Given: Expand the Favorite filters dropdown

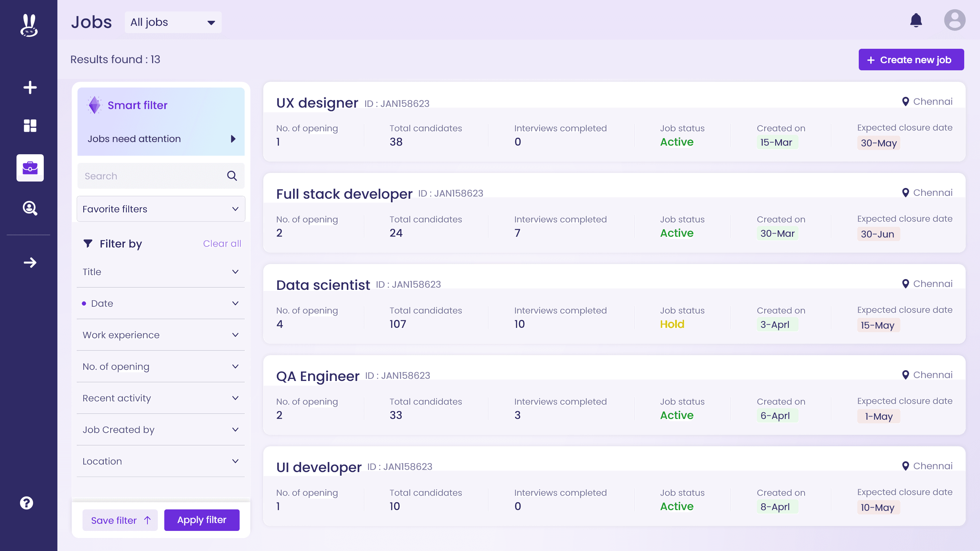Looking at the screenshot, I should tap(161, 209).
